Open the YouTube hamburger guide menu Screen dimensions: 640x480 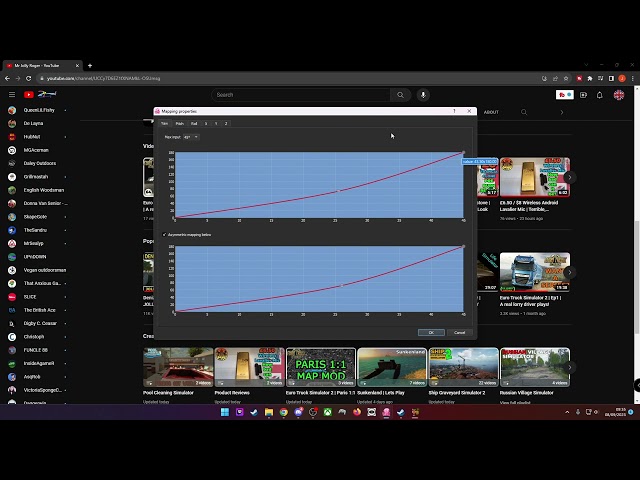pos(12,95)
